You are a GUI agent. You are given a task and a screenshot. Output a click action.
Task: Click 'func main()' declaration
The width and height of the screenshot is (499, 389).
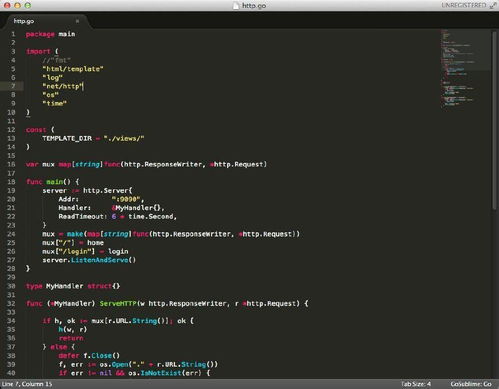[48, 182]
